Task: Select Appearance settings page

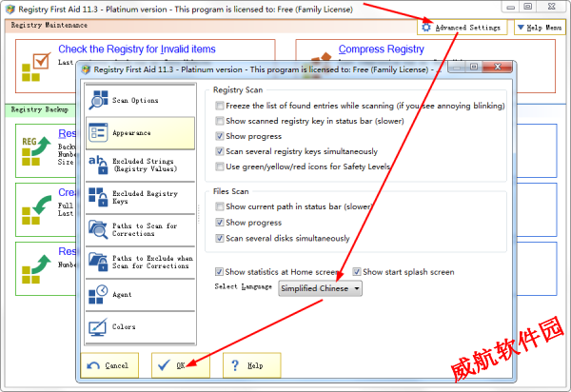Action: click(x=140, y=133)
